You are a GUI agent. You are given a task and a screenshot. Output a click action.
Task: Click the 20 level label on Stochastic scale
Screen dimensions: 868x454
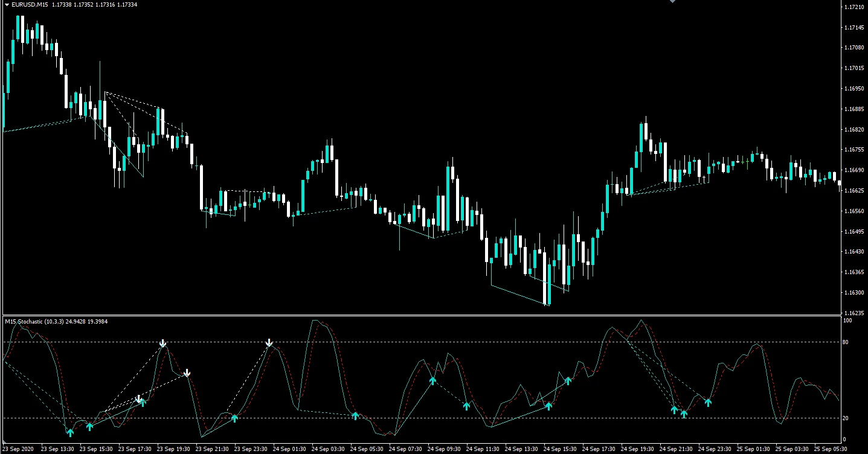[x=847, y=418]
